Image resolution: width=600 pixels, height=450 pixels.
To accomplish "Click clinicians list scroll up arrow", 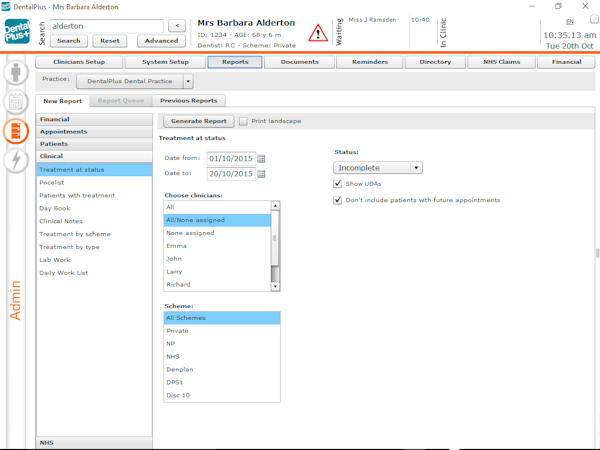I will 275,206.
